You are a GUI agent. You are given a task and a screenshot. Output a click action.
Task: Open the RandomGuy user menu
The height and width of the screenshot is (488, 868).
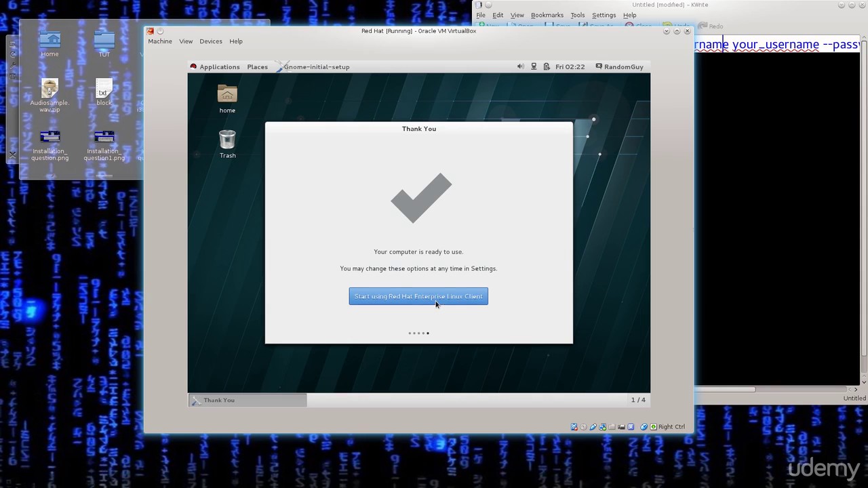coord(619,66)
